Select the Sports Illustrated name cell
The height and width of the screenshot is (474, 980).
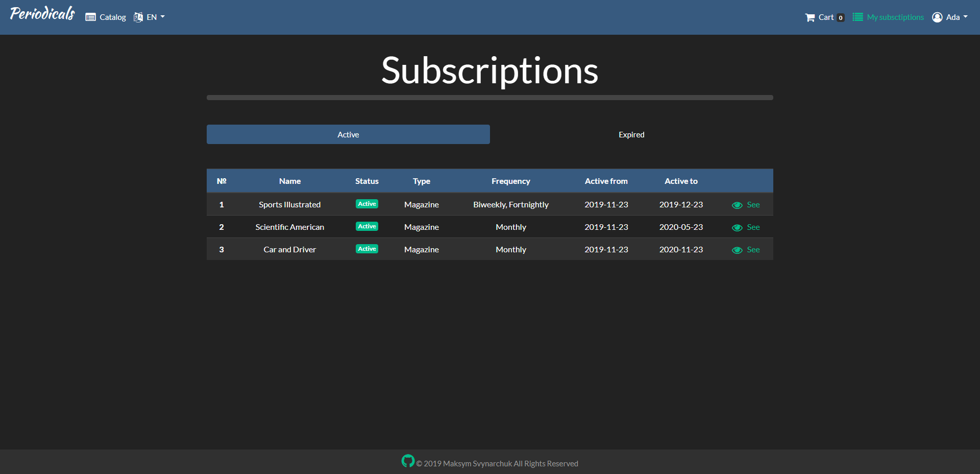[x=290, y=205]
